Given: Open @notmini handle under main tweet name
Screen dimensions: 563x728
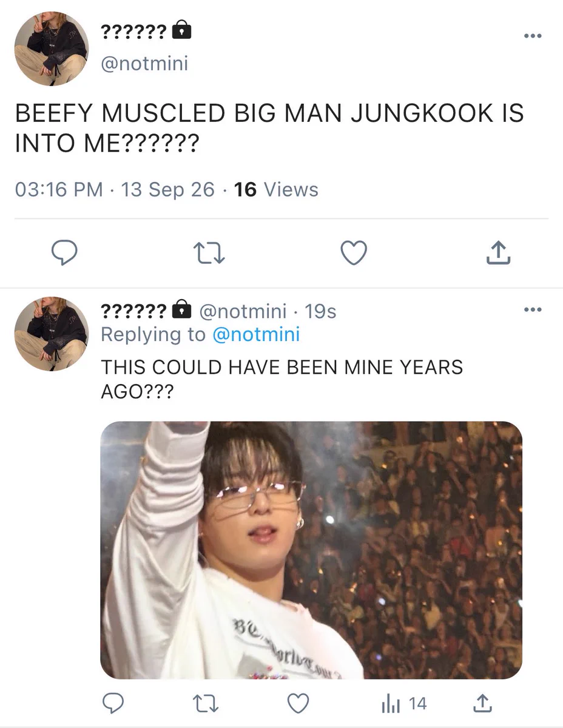Looking at the screenshot, I should 144,64.
